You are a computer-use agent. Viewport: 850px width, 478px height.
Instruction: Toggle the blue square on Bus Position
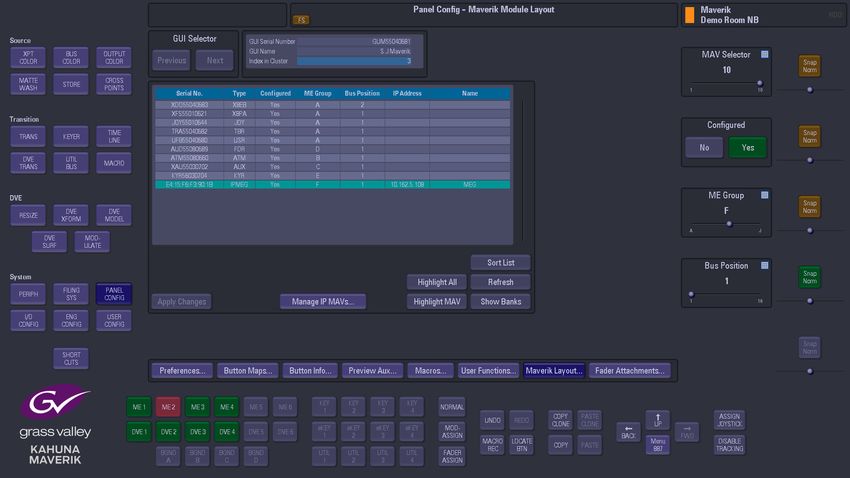(764, 266)
